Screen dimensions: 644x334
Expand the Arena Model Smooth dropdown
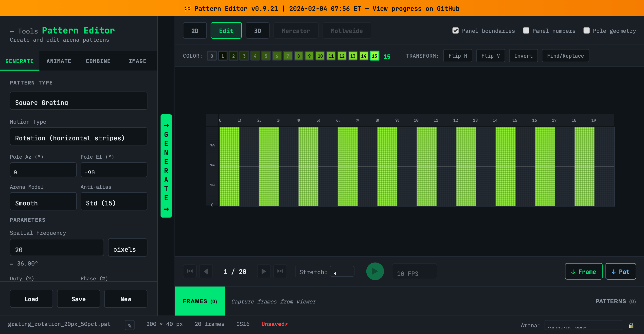coord(43,201)
